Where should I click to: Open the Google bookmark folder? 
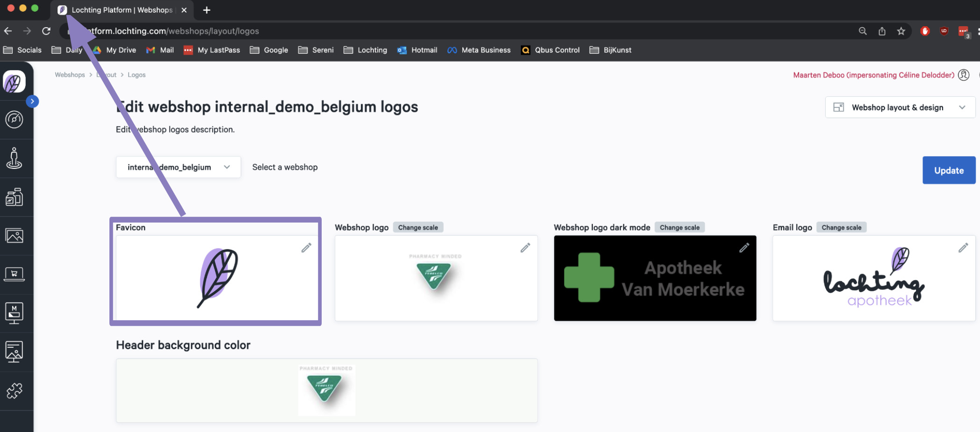(269, 50)
